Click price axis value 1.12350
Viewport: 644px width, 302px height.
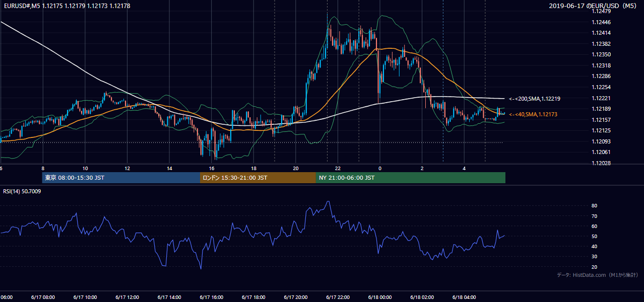[601, 54]
